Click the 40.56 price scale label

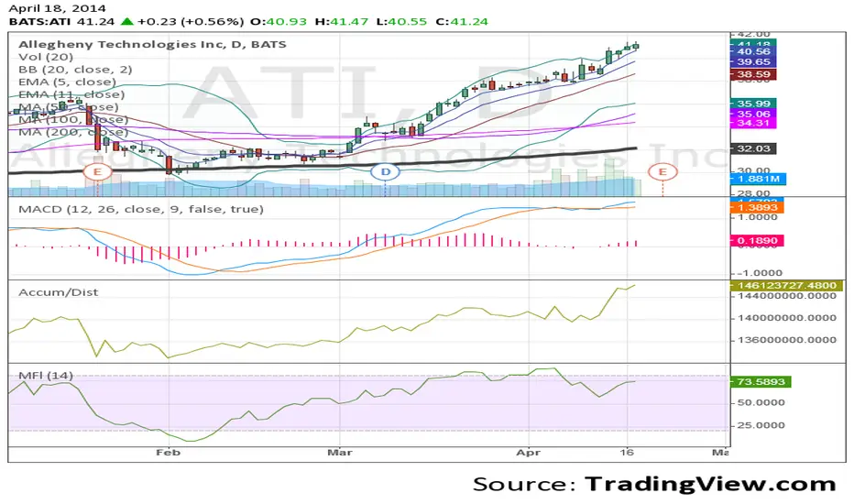point(753,51)
